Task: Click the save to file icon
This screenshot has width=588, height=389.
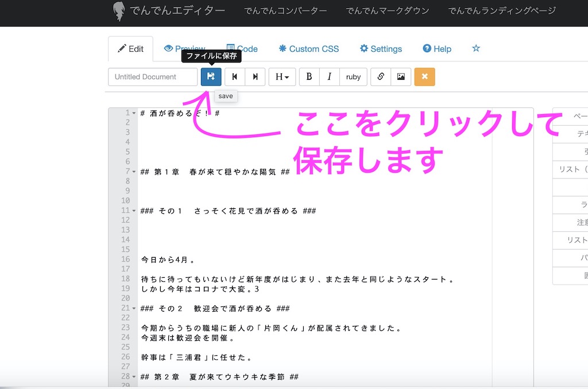Action: tap(211, 77)
